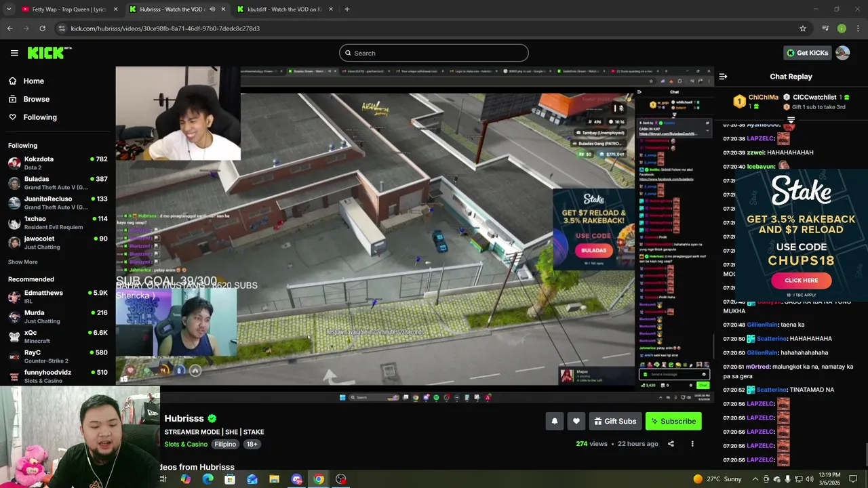The image size is (868, 488).
Task: Subscribe to Hubrisss
Action: click(x=673, y=422)
